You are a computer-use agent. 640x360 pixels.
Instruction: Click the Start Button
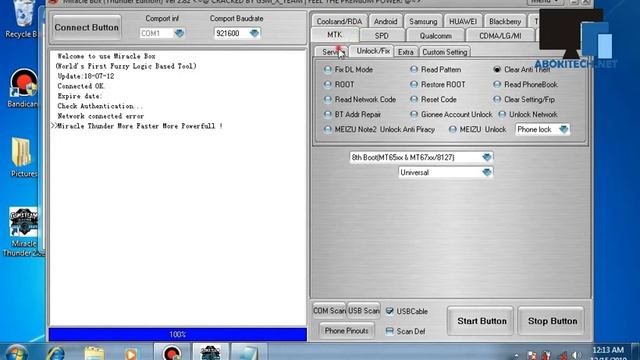coord(481,321)
